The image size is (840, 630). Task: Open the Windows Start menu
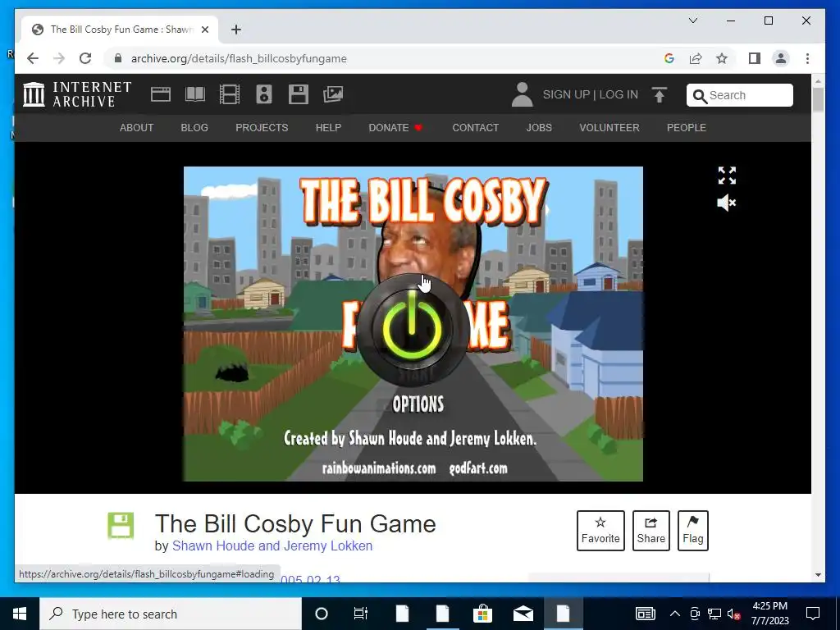[20, 614]
